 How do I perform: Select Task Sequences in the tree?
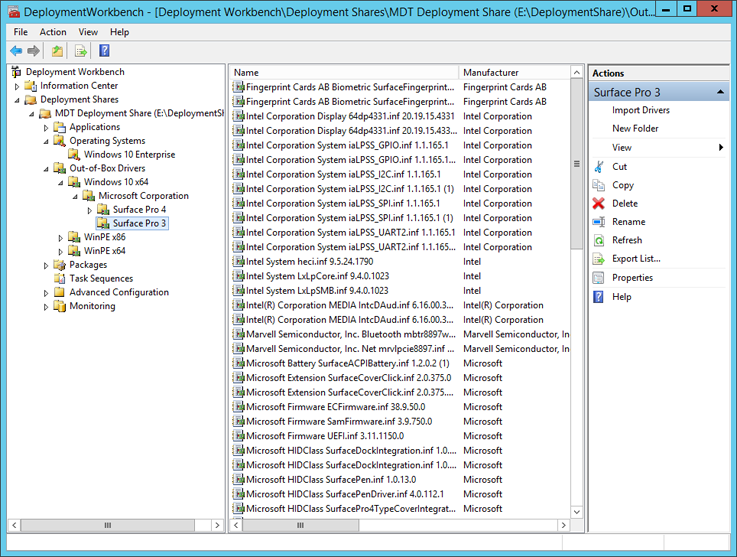point(100,279)
